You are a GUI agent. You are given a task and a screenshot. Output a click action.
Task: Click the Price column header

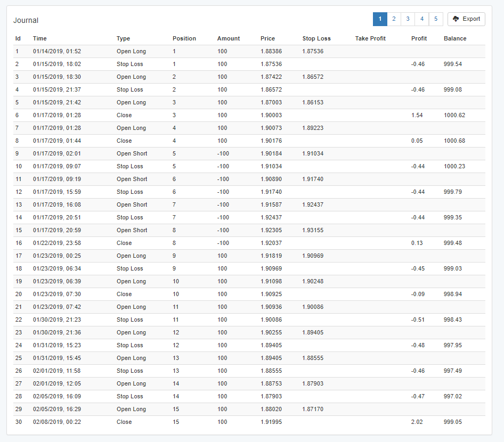pos(268,38)
